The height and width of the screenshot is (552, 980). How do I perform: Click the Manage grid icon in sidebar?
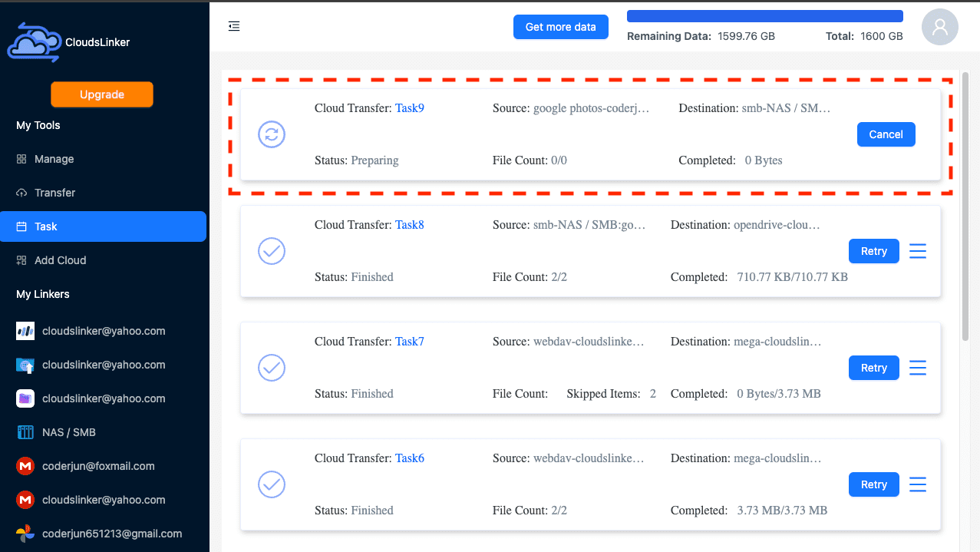21,159
